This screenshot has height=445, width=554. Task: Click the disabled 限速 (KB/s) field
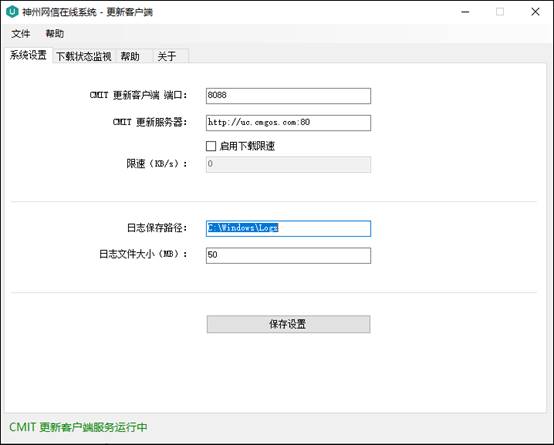288,164
